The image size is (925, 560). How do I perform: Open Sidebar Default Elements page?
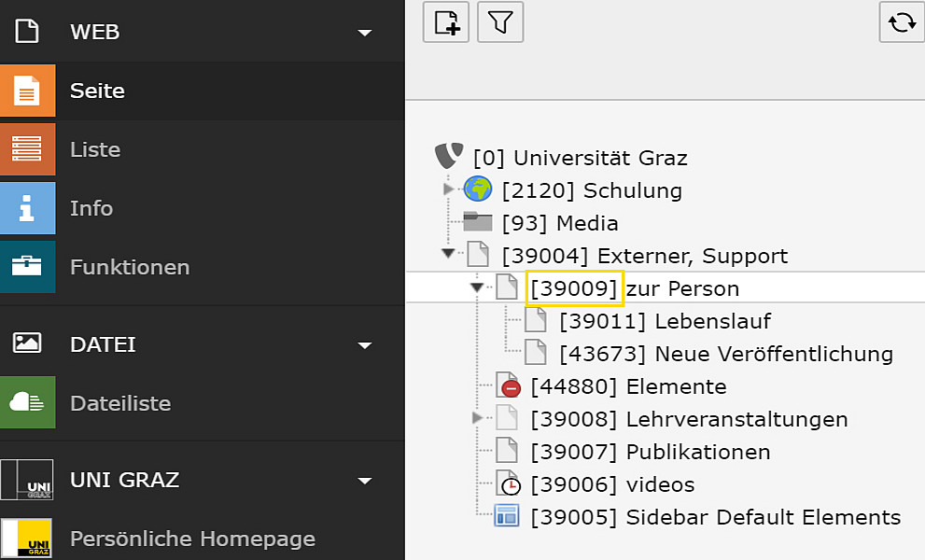[716, 517]
